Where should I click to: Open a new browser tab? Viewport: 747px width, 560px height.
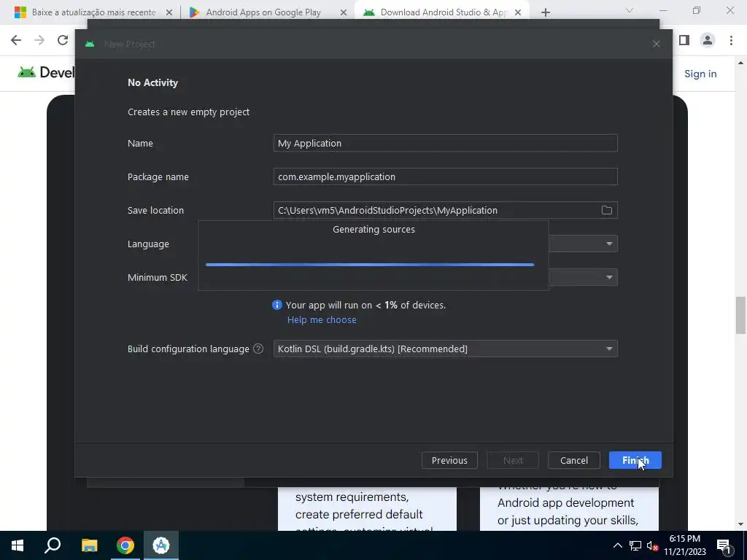click(x=546, y=12)
